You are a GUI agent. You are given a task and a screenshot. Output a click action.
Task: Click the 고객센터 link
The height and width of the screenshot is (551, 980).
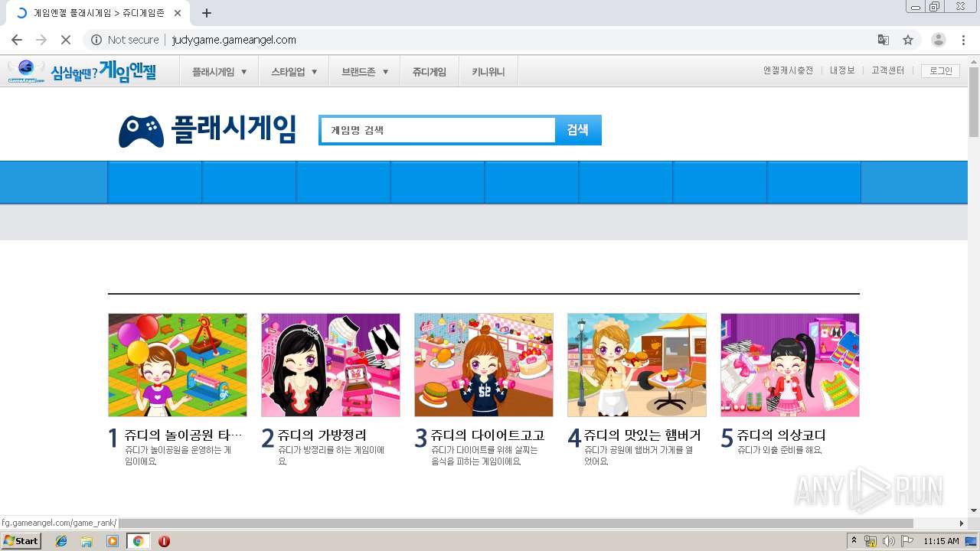pos(887,70)
